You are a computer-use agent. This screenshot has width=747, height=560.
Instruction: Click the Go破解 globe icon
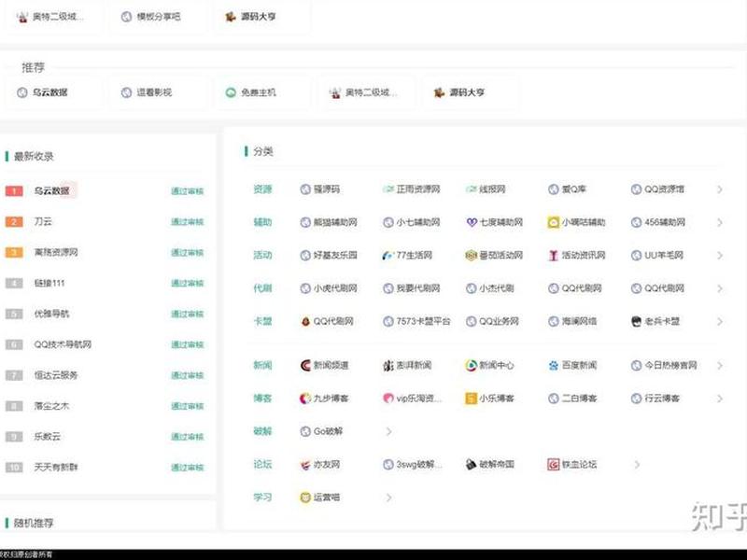tap(305, 431)
